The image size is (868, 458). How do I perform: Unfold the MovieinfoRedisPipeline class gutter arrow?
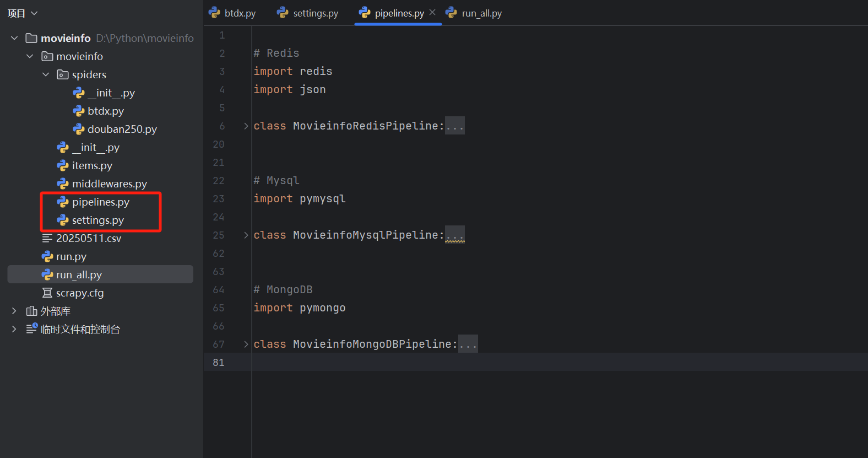tap(246, 126)
